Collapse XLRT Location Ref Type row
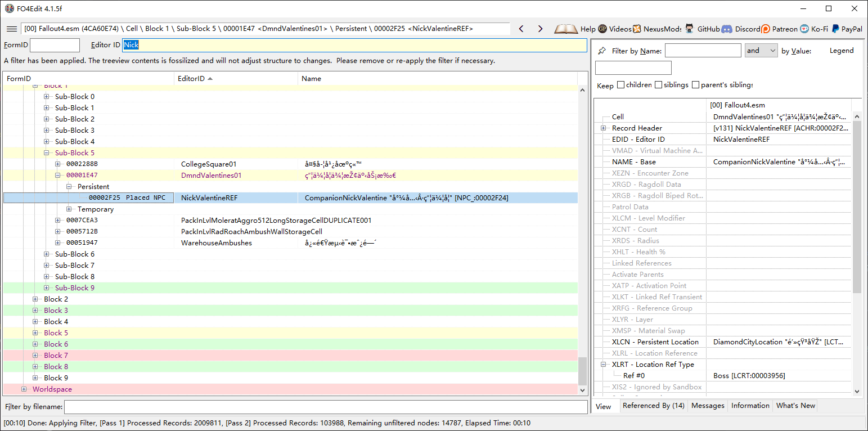 point(604,365)
